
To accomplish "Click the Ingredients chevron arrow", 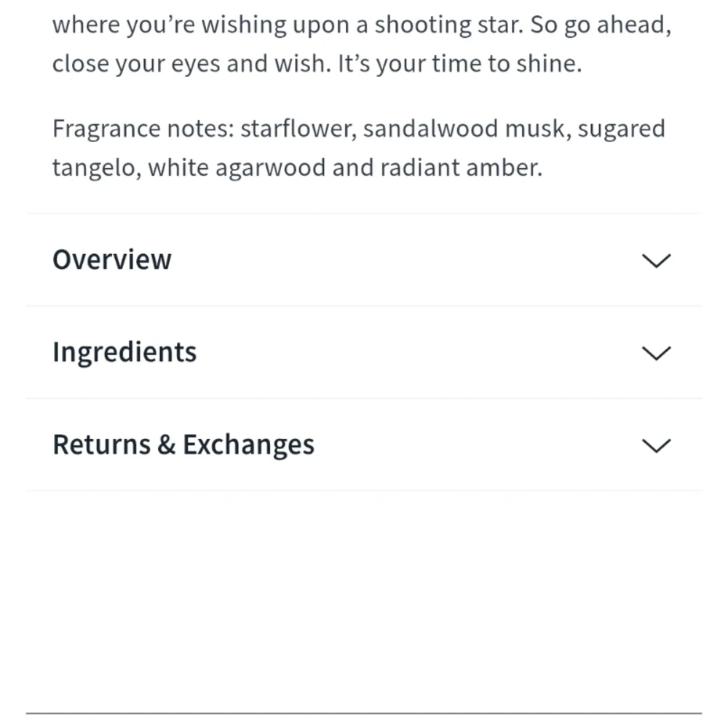I will coord(657,353).
